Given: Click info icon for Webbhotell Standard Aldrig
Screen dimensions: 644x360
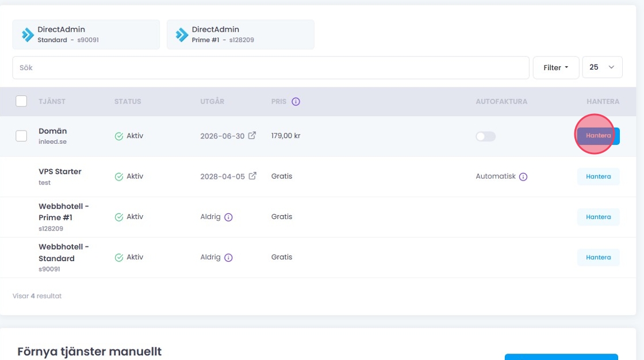Looking at the screenshot, I should pyautogui.click(x=228, y=258).
